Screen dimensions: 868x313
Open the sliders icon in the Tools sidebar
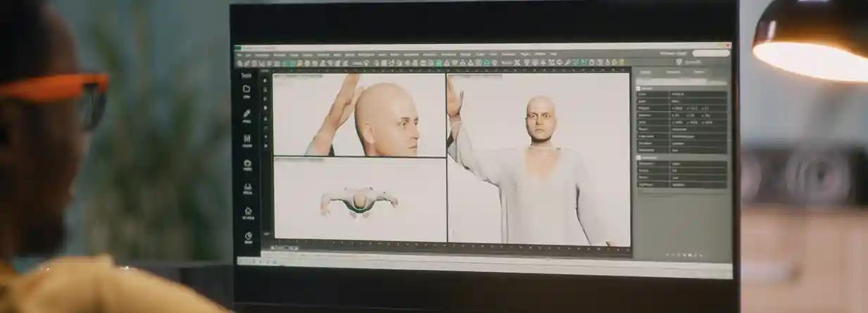pyautogui.click(x=247, y=139)
